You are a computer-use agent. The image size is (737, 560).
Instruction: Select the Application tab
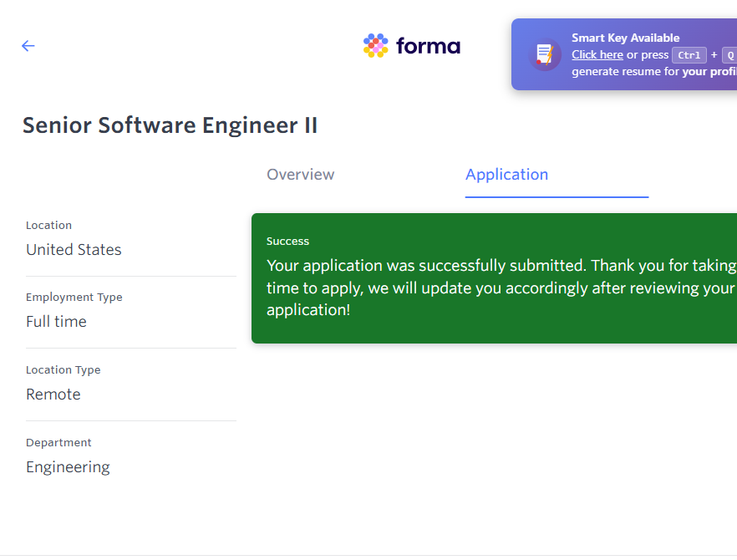(506, 175)
